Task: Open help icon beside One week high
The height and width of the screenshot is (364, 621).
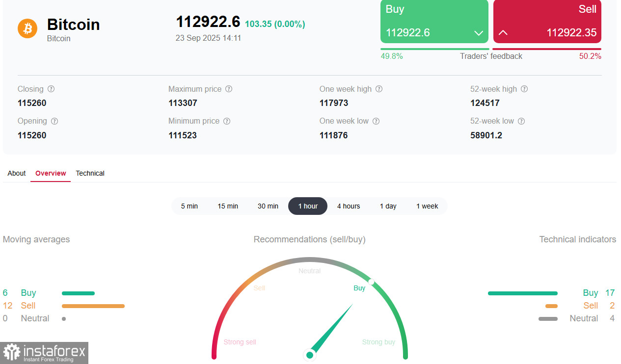Action: coord(379,89)
